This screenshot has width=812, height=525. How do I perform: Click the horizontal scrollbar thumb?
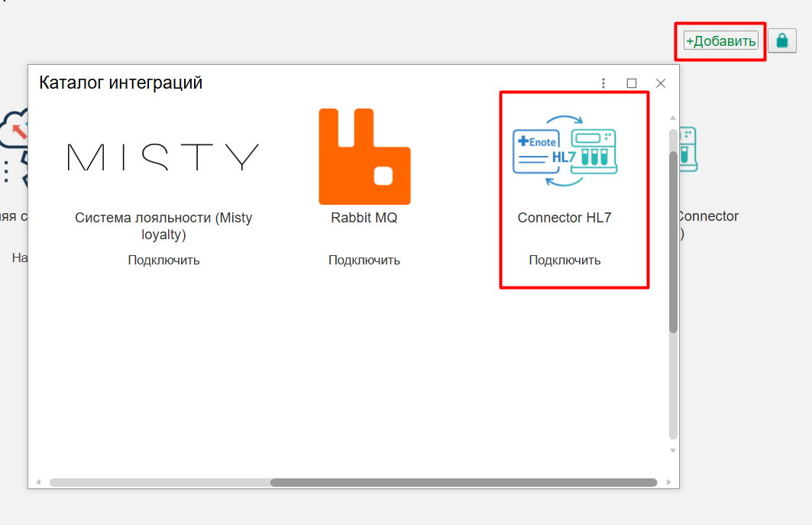463,483
